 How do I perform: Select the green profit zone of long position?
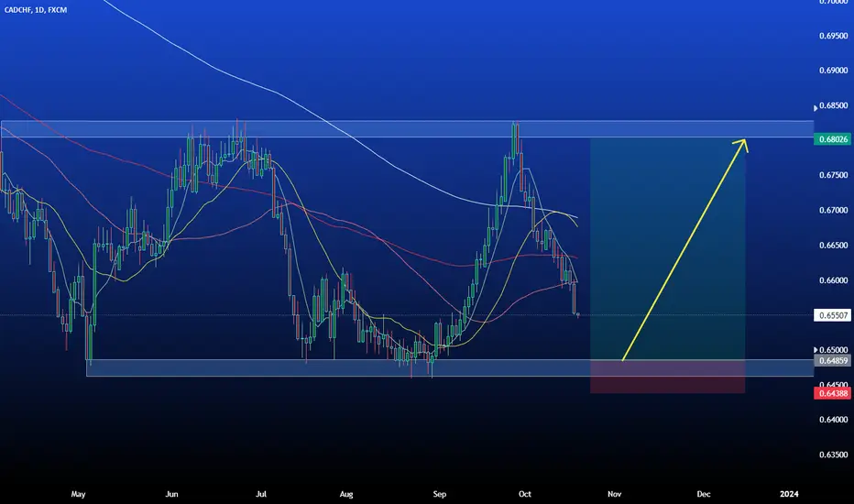668,249
